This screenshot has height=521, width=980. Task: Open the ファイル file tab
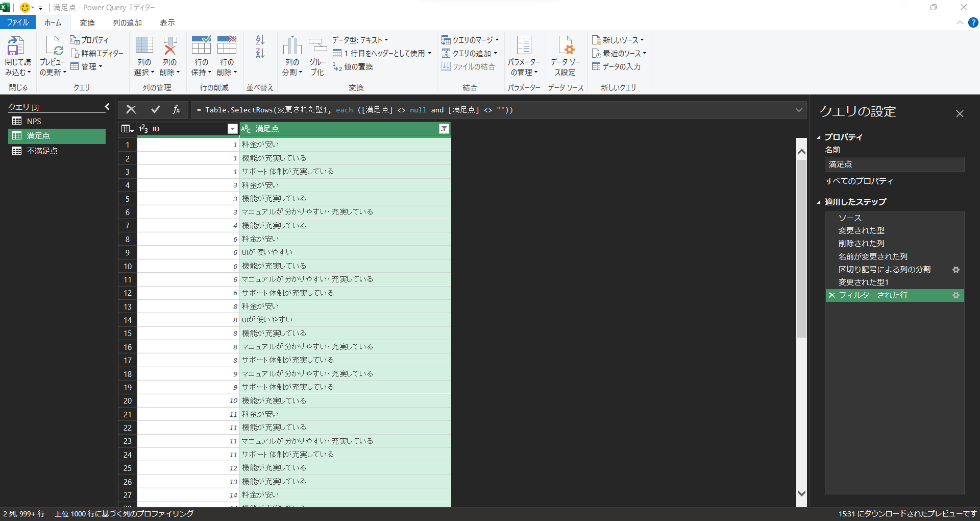[x=18, y=22]
